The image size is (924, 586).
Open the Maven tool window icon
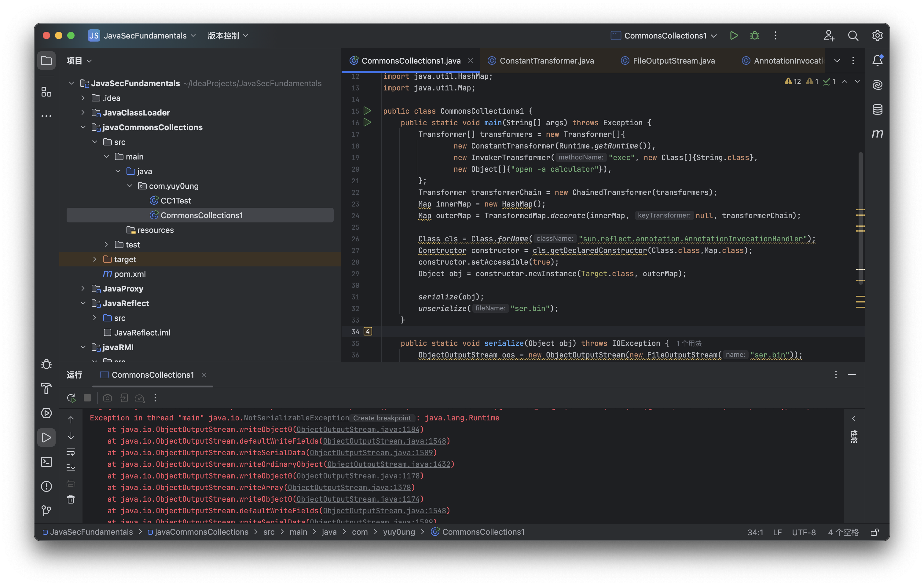coord(877,134)
